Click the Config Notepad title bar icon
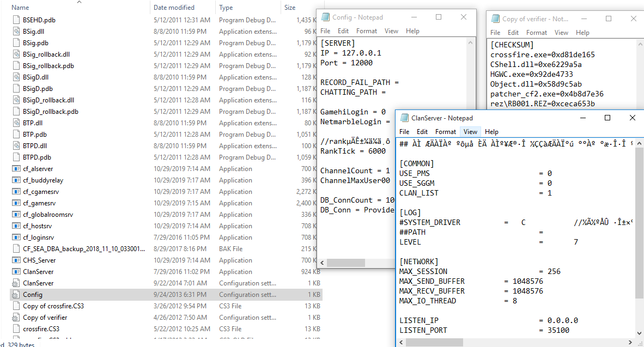Image resolution: width=644 pixels, height=347 pixels. click(326, 17)
